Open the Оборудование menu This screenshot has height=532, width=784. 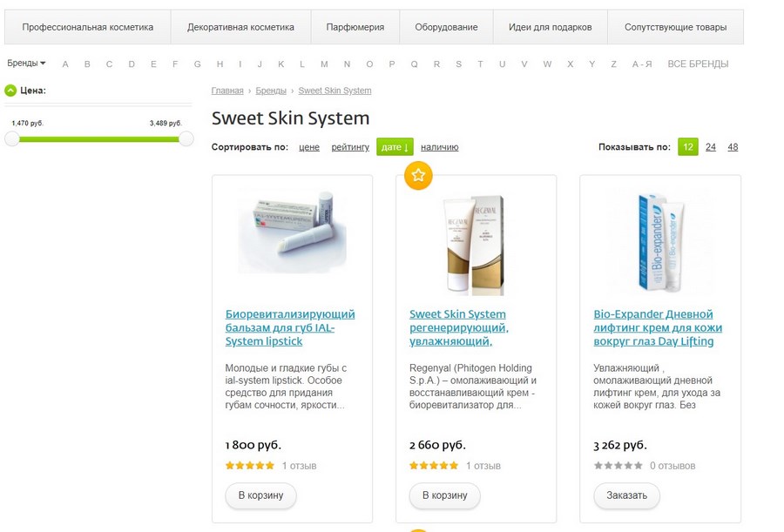tap(446, 27)
